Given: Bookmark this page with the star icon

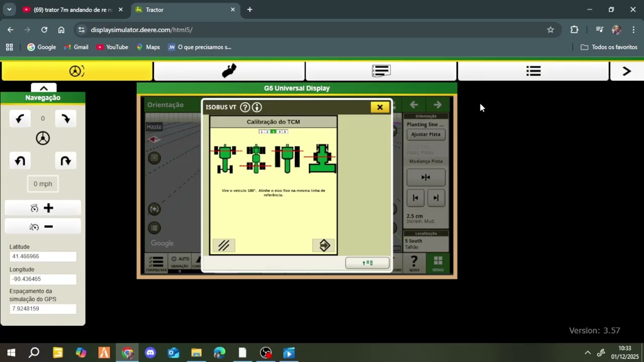Looking at the screenshot, I should click(550, 30).
